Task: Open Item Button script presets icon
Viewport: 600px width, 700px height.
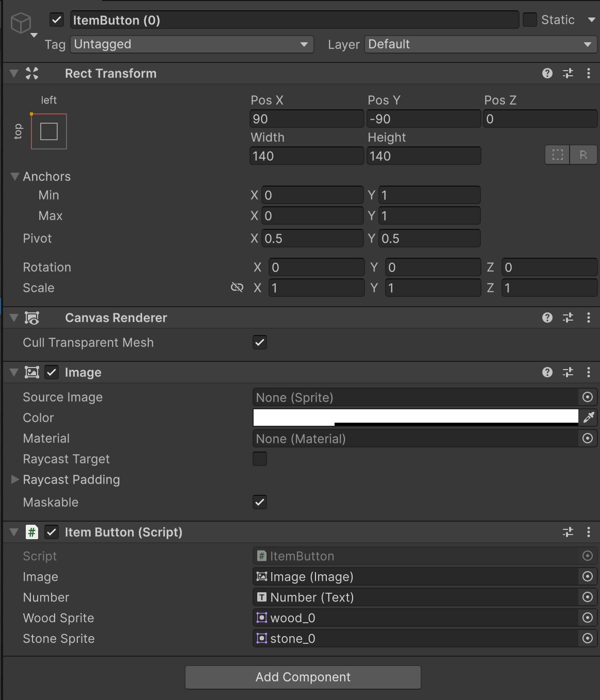Action: [x=568, y=532]
